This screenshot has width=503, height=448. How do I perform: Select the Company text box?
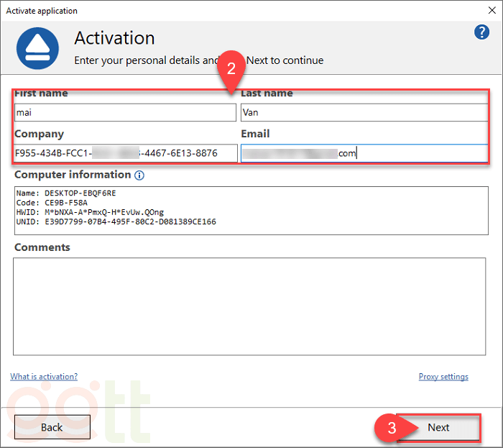[125, 152]
